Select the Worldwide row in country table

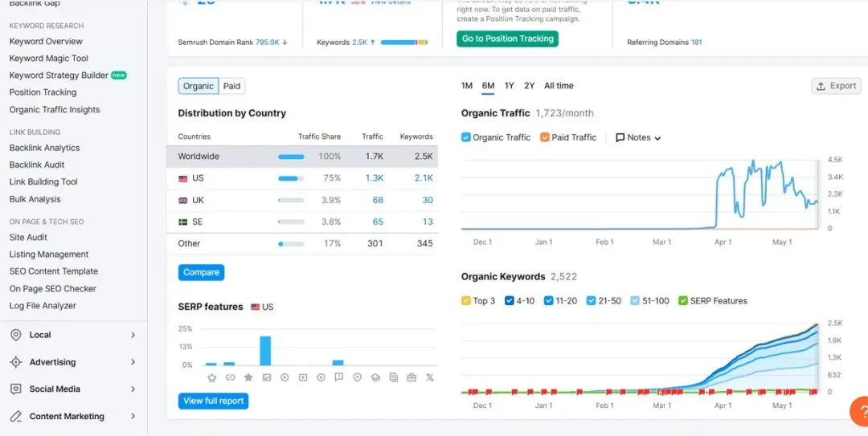301,157
